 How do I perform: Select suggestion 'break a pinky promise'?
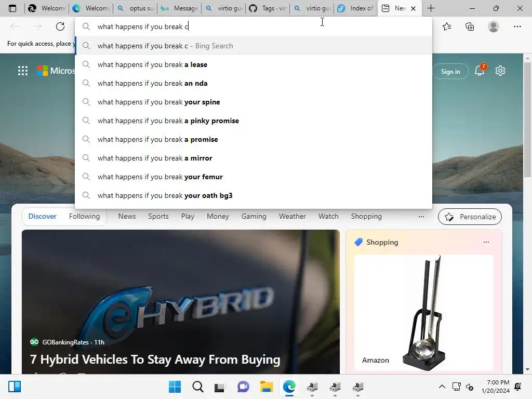coord(254,121)
